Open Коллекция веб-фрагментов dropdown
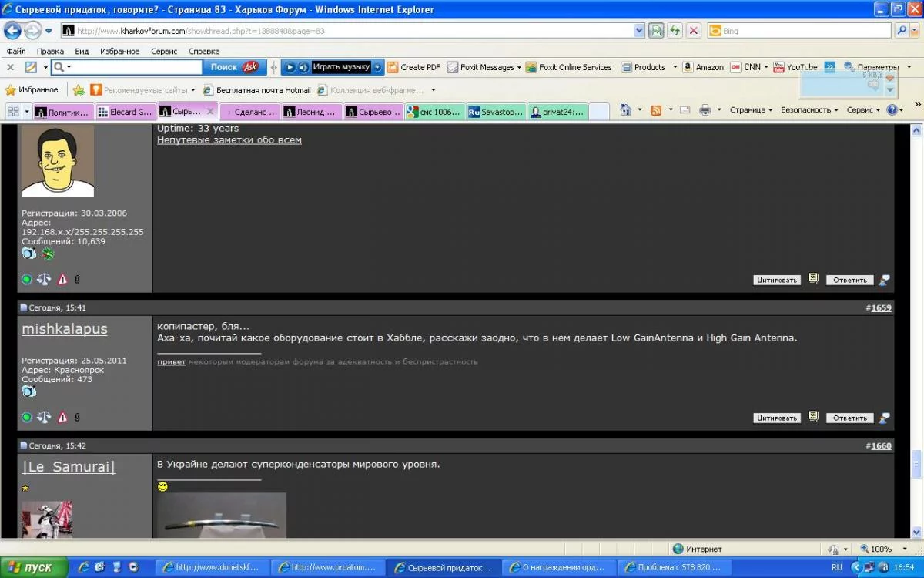The height and width of the screenshot is (578, 924). (377, 90)
